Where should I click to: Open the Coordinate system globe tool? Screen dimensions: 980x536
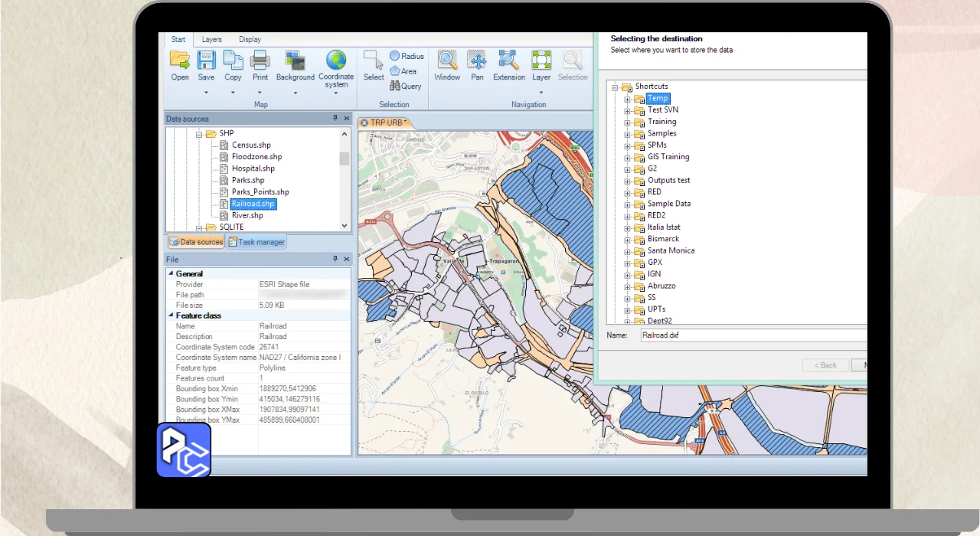336,60
